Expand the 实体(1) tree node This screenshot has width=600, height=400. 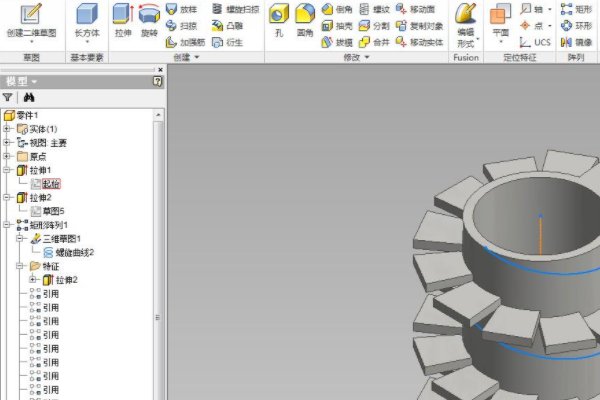[8, 129]
